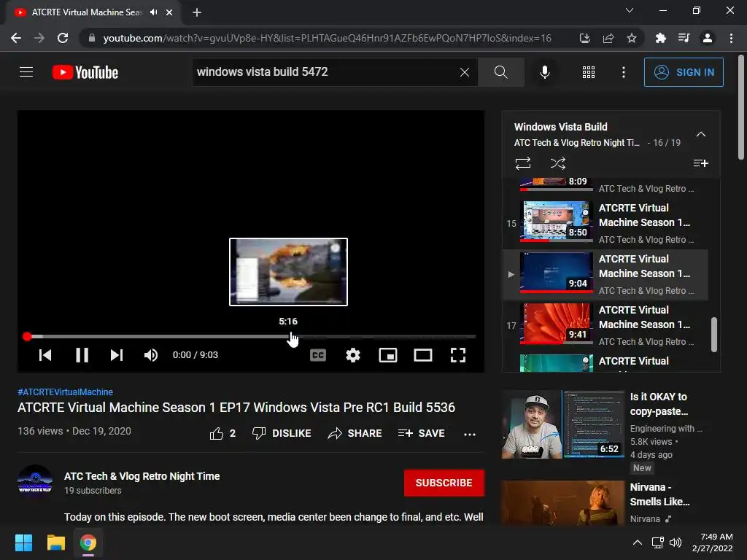Image resolution: width=747 pixels, height=560 pixels.
Task: Open YouTube apps grid menu
Action: 589,72
